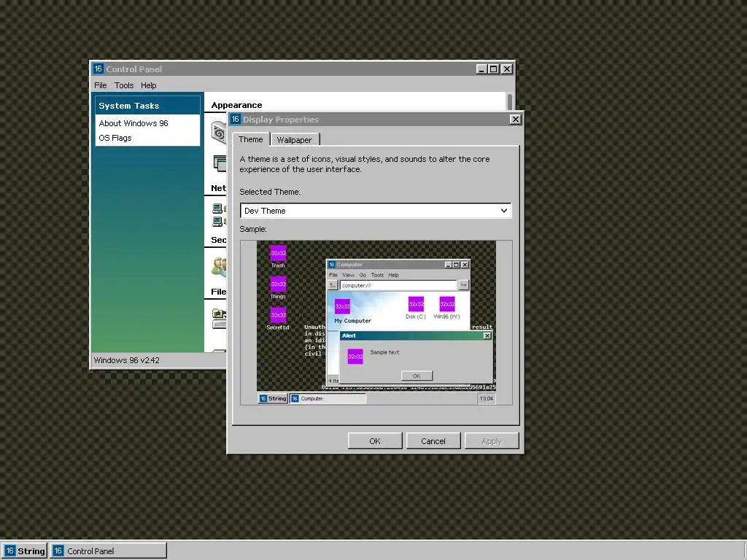
Task: Click the disabled Apply button
Action: (x=492, y=441)
